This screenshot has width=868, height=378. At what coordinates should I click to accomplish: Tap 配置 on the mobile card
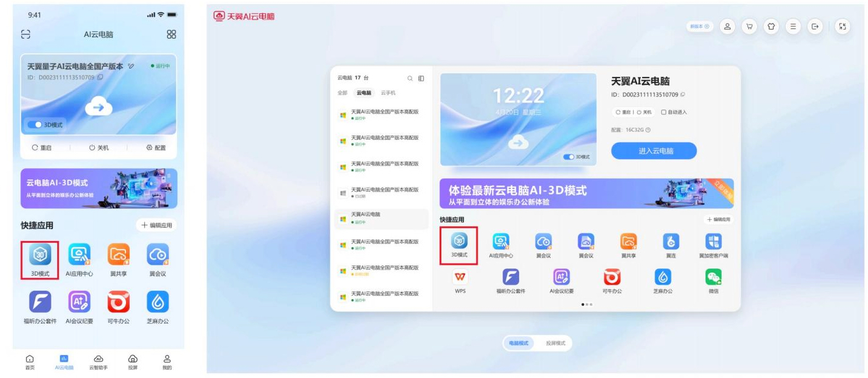coord(156,148)
